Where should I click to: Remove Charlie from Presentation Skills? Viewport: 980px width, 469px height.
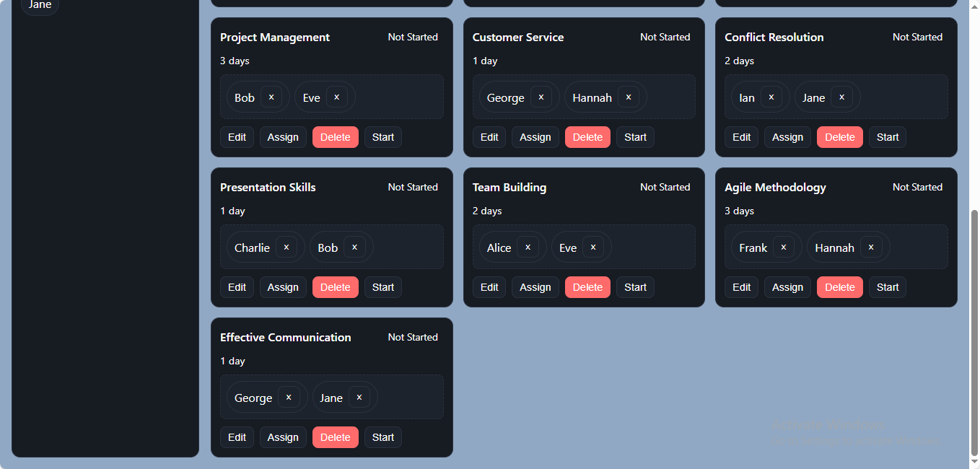click(x=286, y=247)
